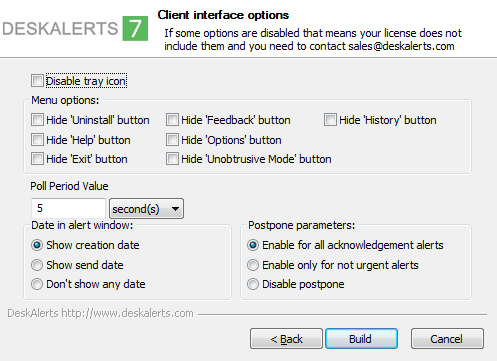Viewport: 497px width, 361px height.
Task: Check Hide 'History' button option
Action: 330,120
